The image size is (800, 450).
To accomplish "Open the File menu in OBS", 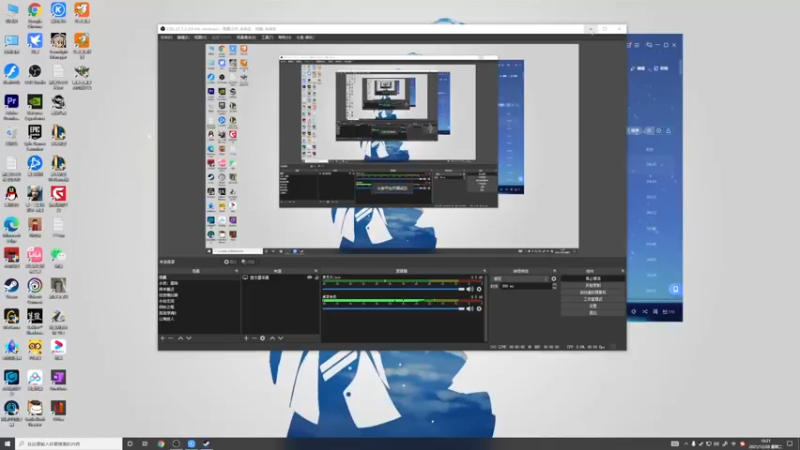I will coord(166,38).
